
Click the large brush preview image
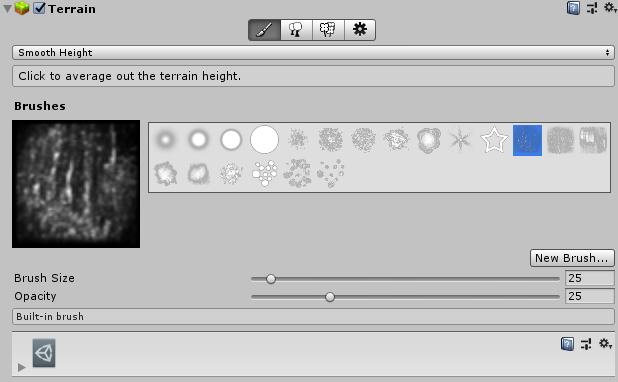tap(76, 184)
